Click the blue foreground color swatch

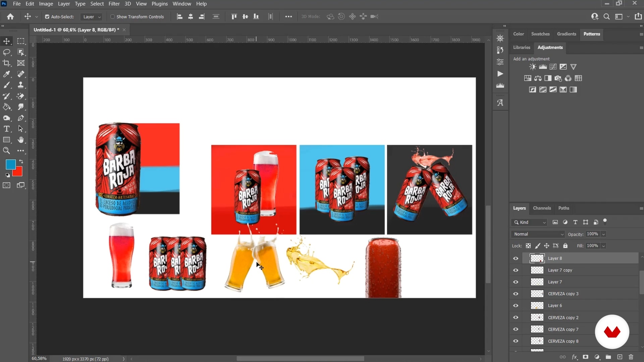[10, 164]
